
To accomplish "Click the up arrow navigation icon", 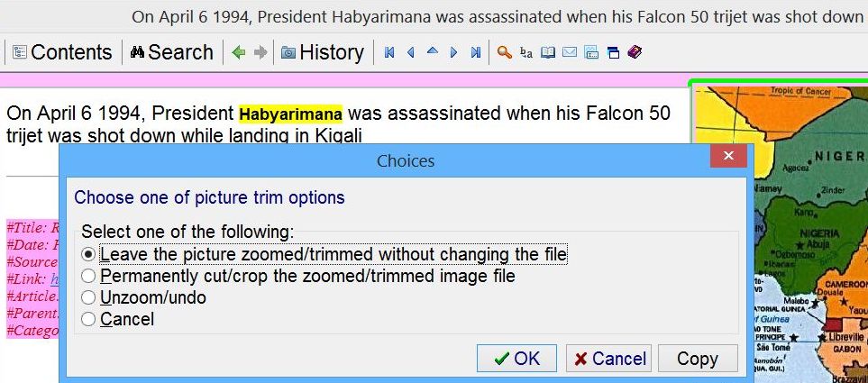I will [432, 52].
